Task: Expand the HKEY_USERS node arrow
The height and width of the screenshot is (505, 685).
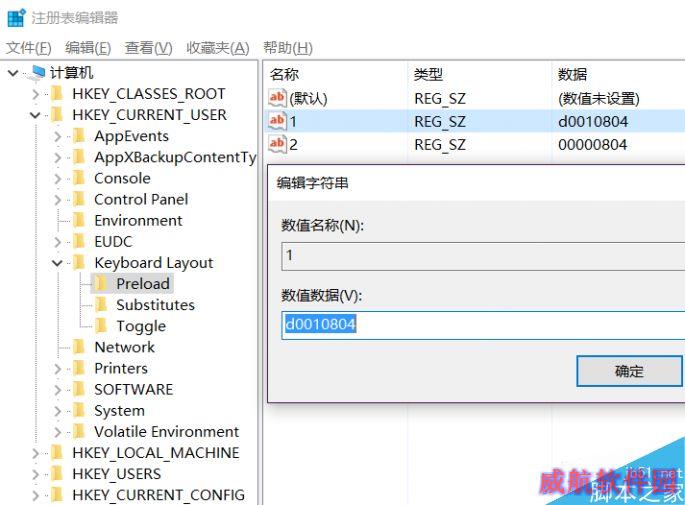Action: tap(36, 474)
